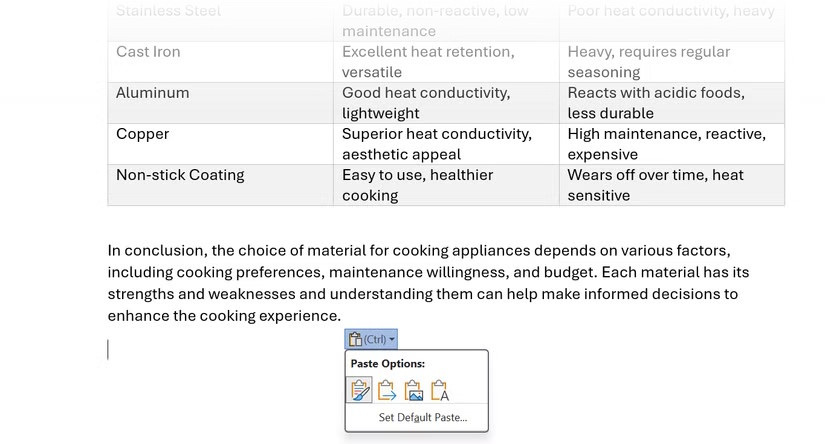
Task: Click the empty line below the conclusion
Action: point(200,350)
